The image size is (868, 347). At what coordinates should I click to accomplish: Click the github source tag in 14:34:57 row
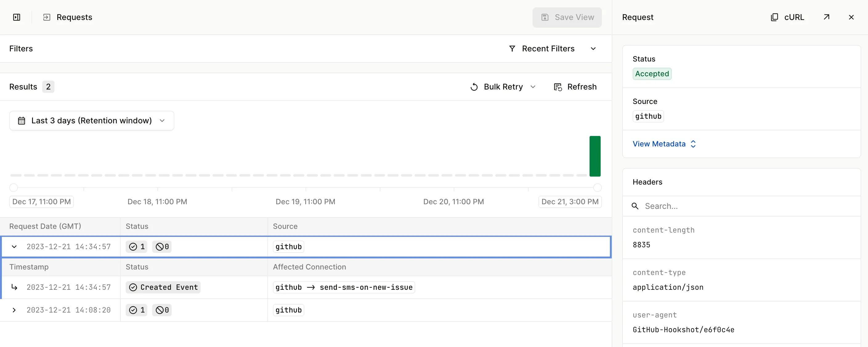[x=288, y=247]
